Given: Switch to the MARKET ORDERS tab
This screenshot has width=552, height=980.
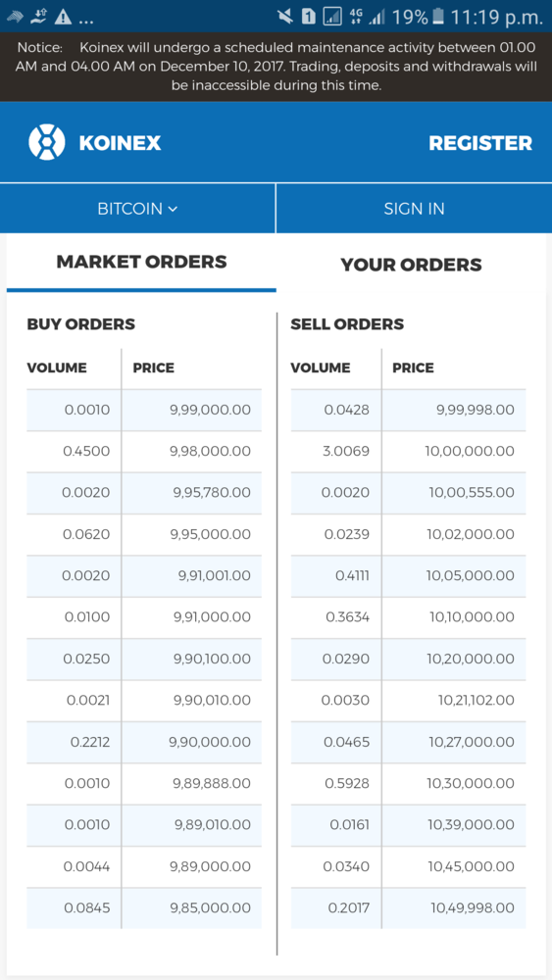Looking at the screenshot, I should pyautogui.click(x=141, y=262).
